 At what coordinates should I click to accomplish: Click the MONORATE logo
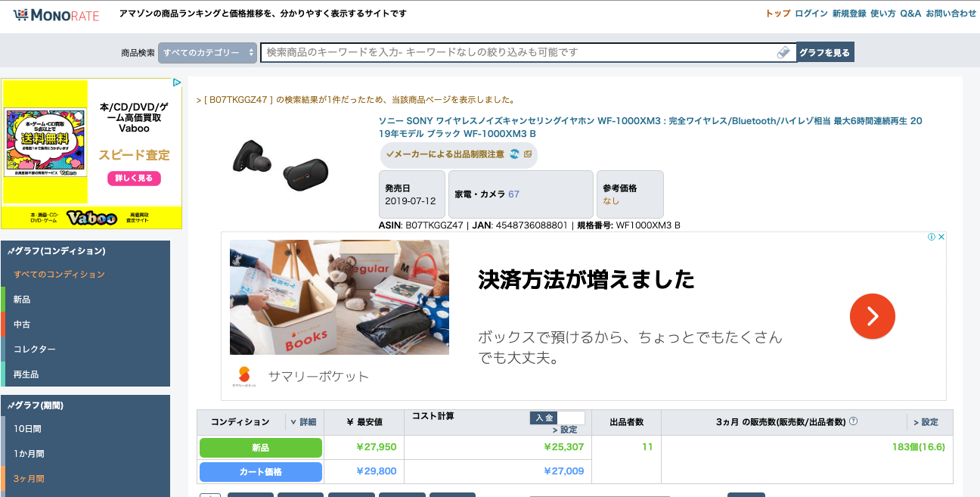pos(56,14)
